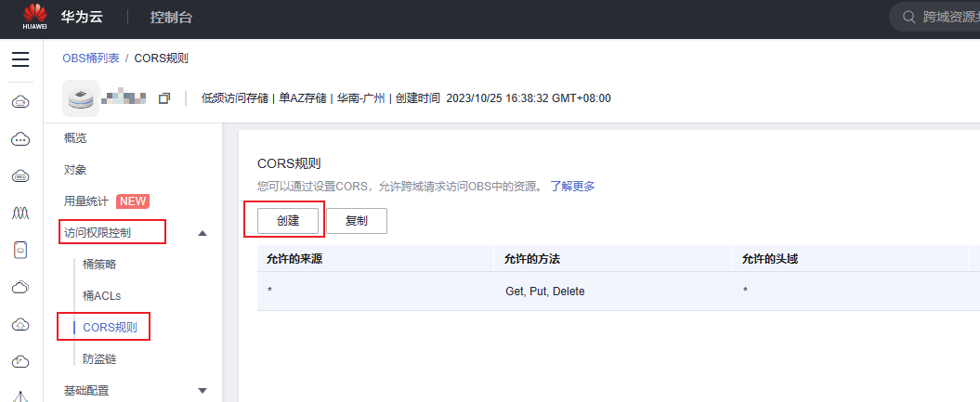Open the 概览 menu item
980x402 pixels.
[75, 138]
